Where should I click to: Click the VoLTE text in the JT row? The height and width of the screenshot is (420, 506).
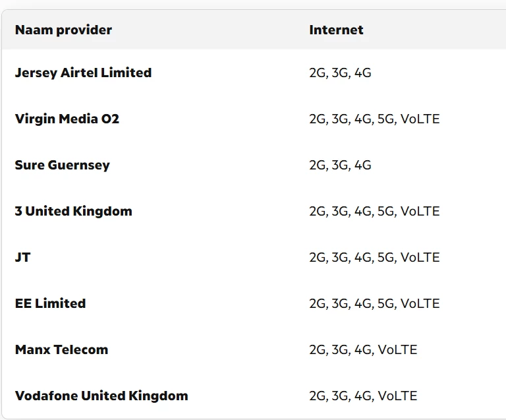[420, 258]
